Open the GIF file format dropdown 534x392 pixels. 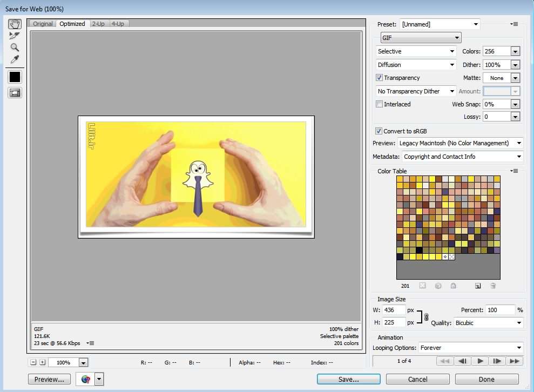point(421,37)
